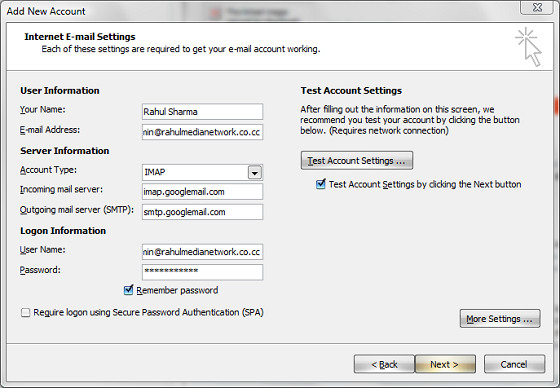The width and height of the screenshot is (560, 388).
Task: Enable Require logon using SPA checkbox
Action: pyautogui.click(x=25, y=313)
